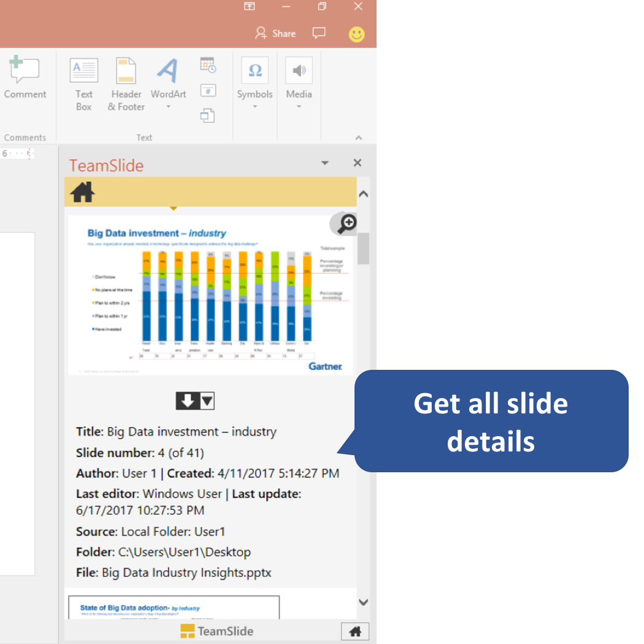The image size is (644, 644).
Task: Open the Media dropdown
Action: 299,83
